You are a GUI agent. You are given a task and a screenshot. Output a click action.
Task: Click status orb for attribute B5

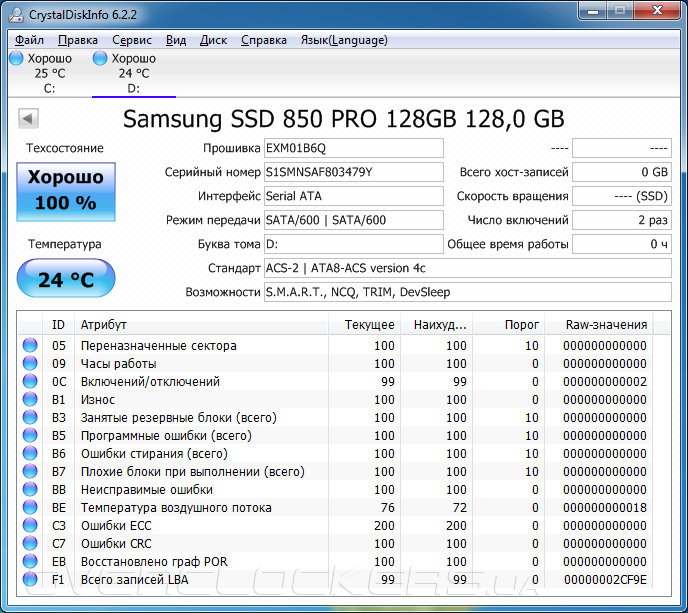(x=30, y=435)
